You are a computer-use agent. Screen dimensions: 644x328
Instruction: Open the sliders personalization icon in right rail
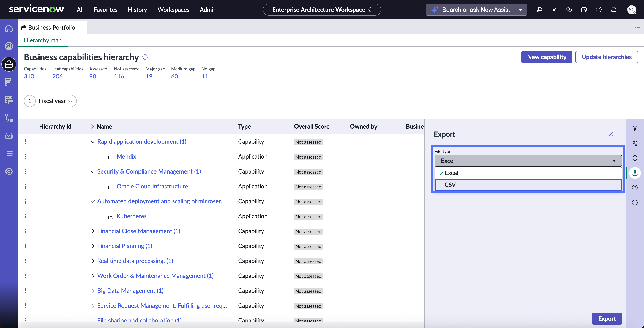point(635,143)
